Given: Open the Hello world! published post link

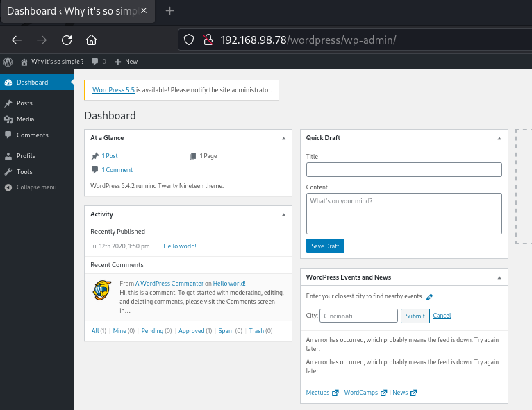Looking at the screenshot, I should click(x=180, y=246).
